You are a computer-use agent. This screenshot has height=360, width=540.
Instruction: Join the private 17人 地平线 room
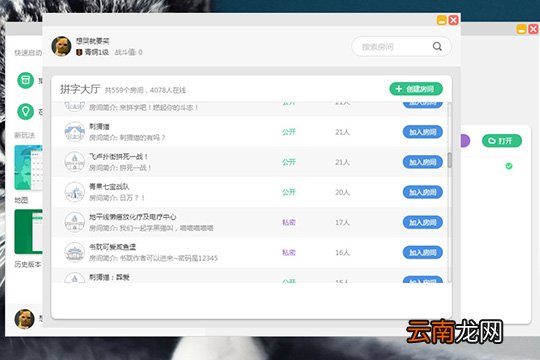pos(423,222)
